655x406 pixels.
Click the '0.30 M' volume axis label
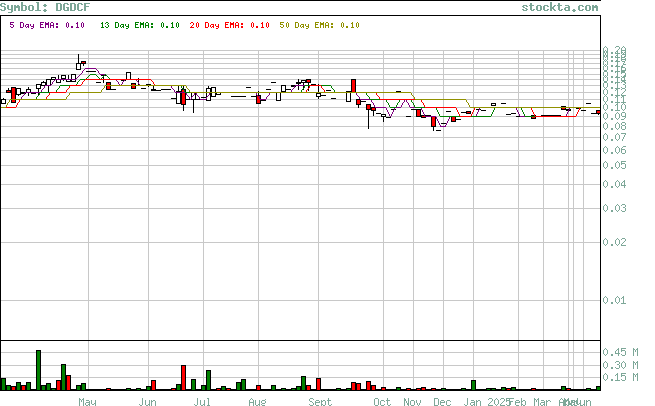pos(620,365)
